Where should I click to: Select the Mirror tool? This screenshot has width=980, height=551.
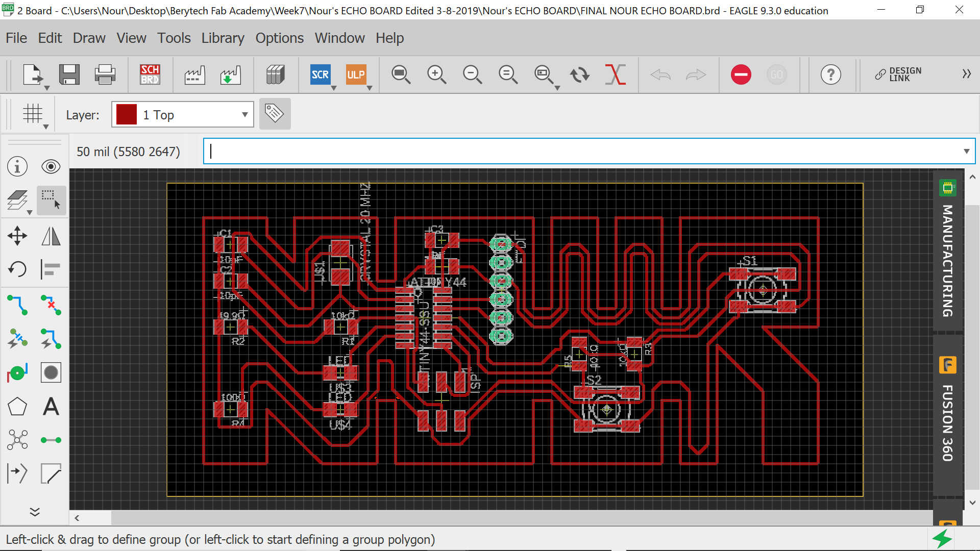[51, 236]
